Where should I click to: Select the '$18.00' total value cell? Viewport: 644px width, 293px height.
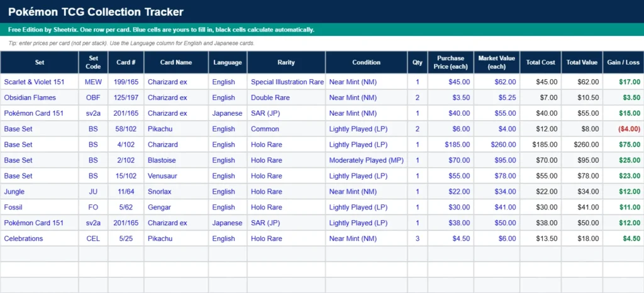click(582, 238)
